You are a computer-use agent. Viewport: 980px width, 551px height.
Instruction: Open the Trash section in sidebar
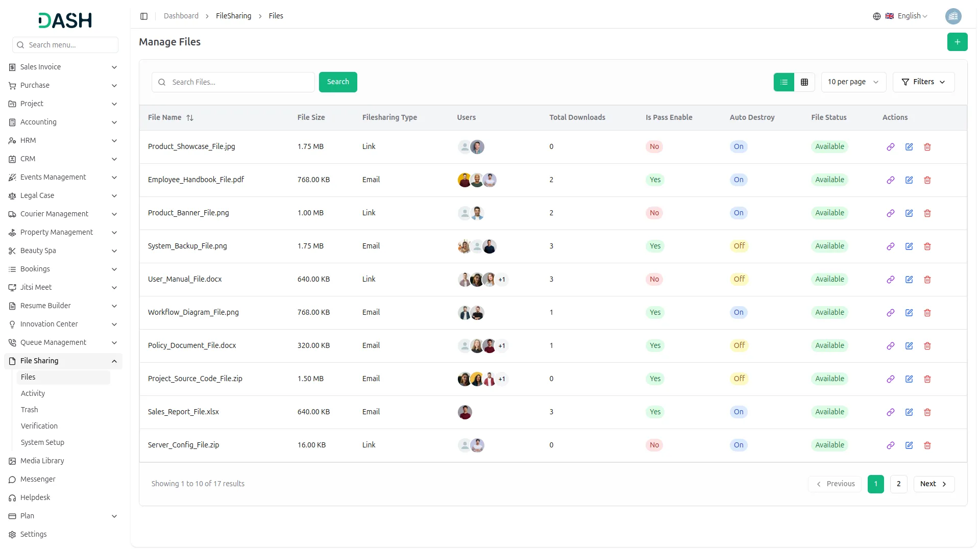(30, 410)
